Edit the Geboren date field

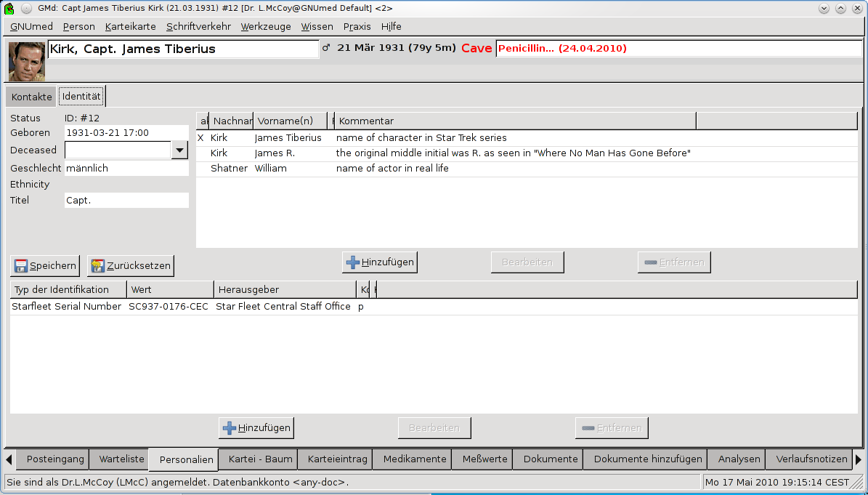(126, 133)
